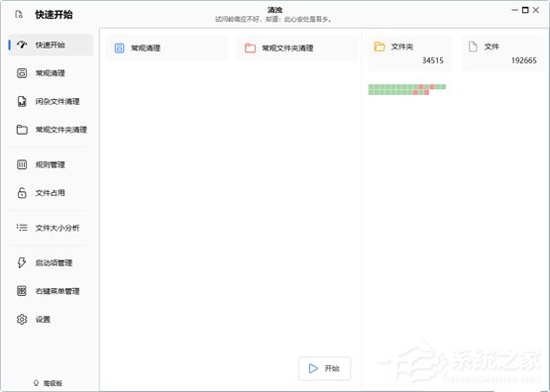Screen dimensions: 550x392
Task: Click the green and red disk block map
Action: point(407,89)
